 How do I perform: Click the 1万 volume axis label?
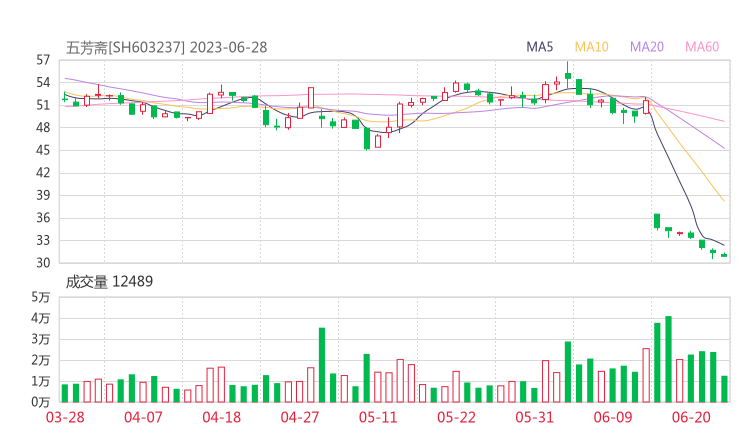[x=41, y=381]
